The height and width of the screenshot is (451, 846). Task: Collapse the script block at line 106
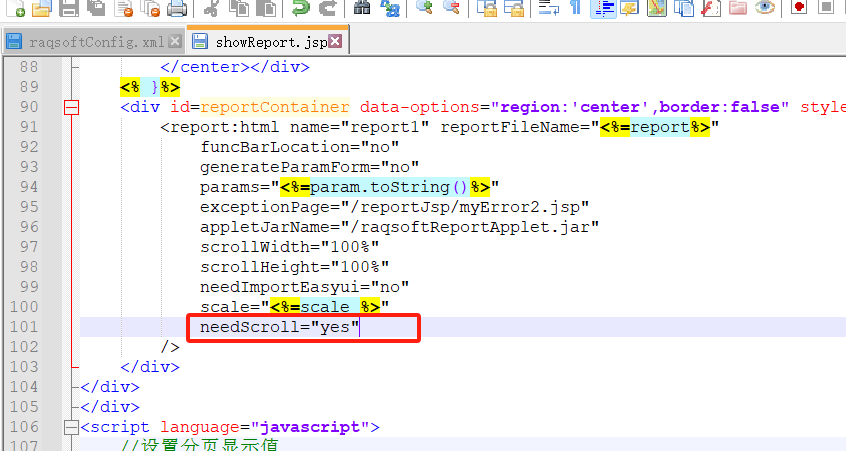[x=71, y=428]
